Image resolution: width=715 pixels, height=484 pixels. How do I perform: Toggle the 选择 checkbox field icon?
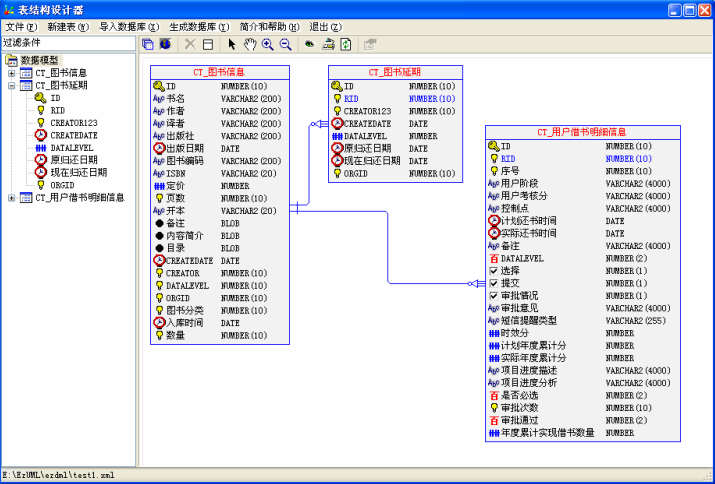[493, 271]
